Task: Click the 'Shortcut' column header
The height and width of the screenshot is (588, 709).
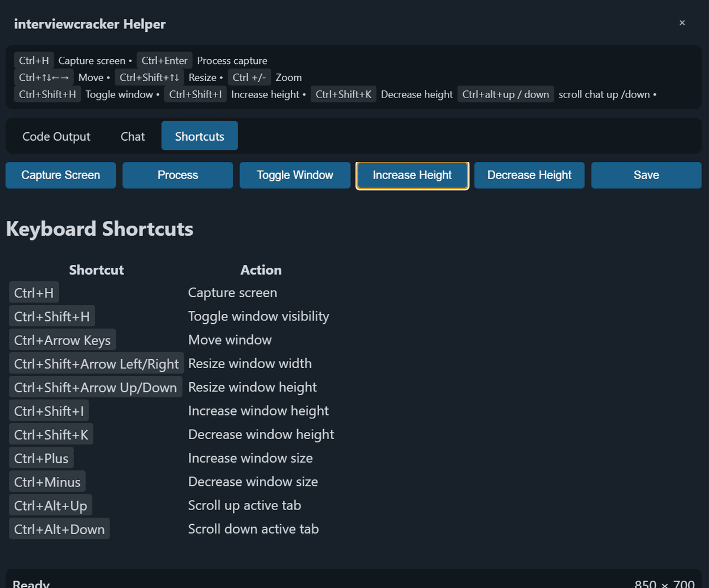Action: click(96, 270)
